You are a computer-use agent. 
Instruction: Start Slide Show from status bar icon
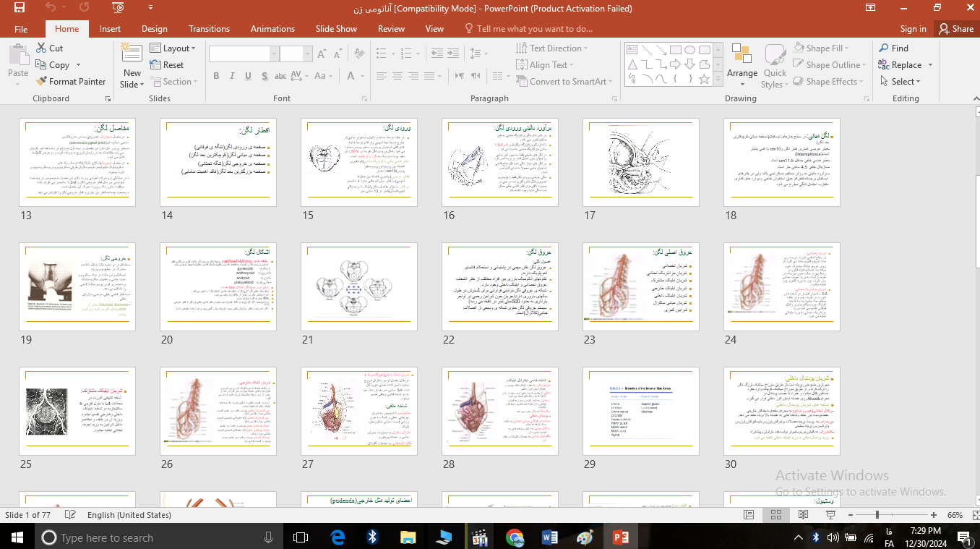point(830,515)
